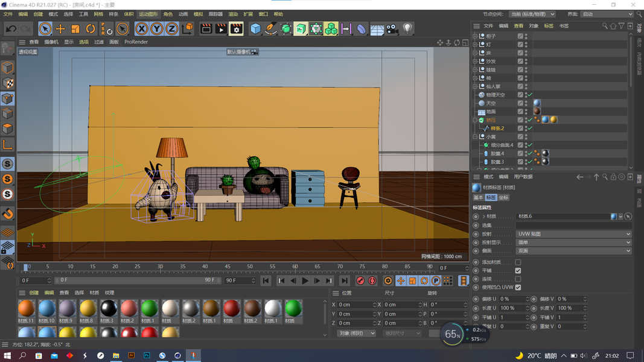The image size is (644, 362).
Task: Toggle the 连续 checkbox
Action: (x=518, y=279)
